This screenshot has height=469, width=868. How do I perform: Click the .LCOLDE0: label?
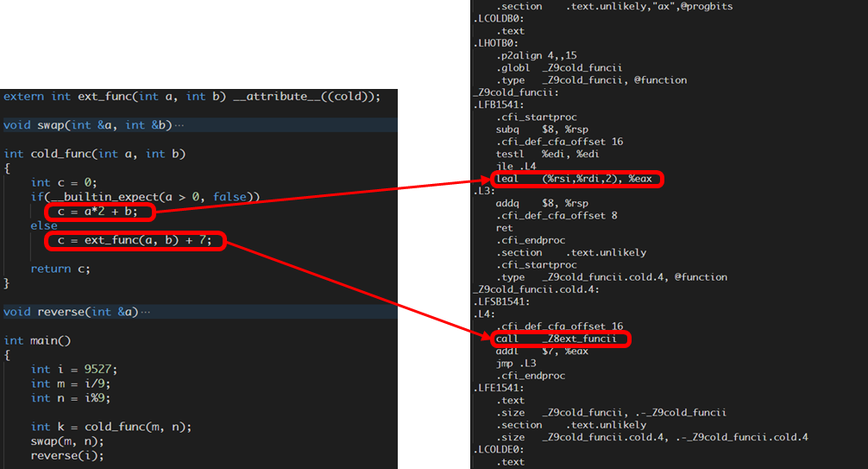(x=499, y=449)
